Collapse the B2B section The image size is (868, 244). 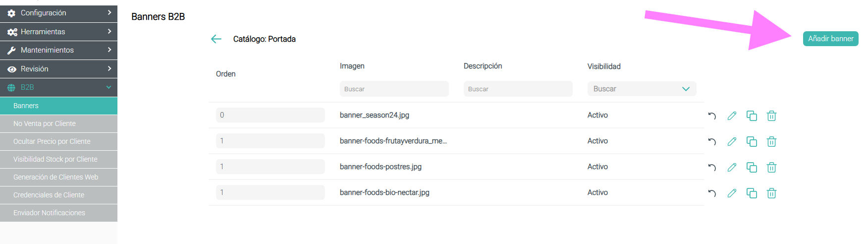click(58, 87)
